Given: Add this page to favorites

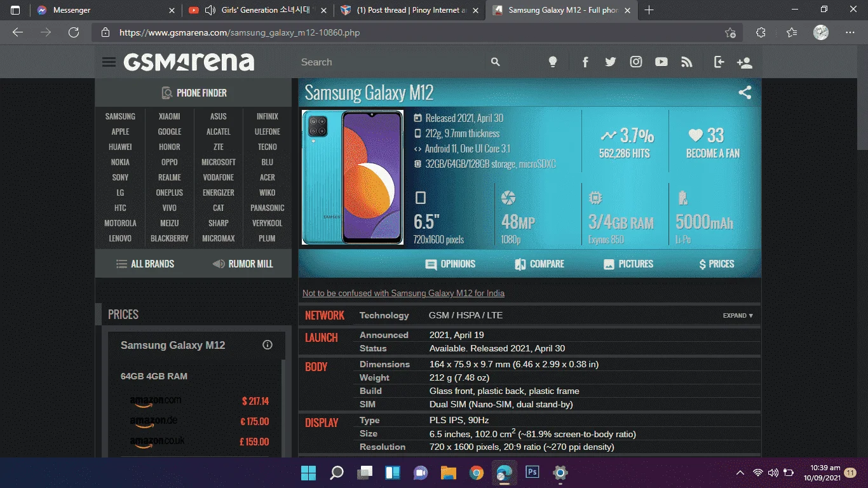Looking at the screenshot, I should click(x=731, y=32).
